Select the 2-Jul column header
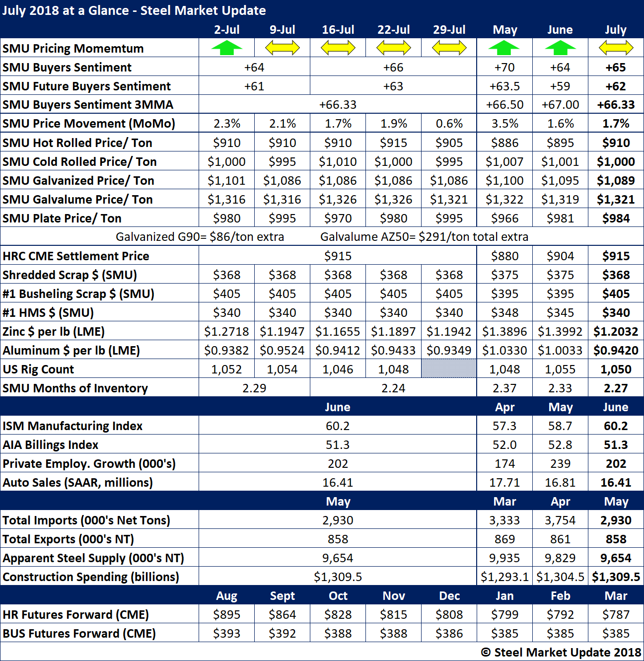 (x=226, y=30)
